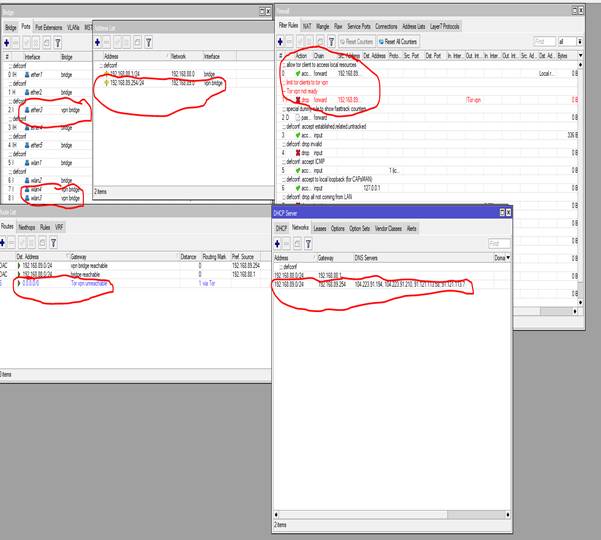Screen dimensions: 601x540
Task: Add a new route with plus icon
Action: [2, 243]
